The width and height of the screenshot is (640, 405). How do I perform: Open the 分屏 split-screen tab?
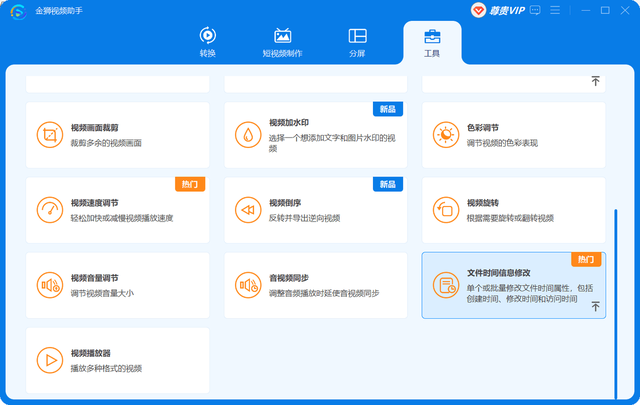357,42
